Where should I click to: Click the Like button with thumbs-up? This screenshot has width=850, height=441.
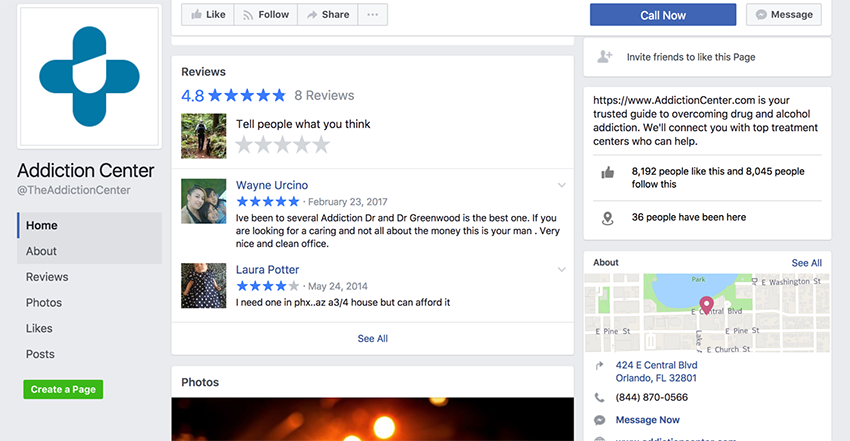click(x=208, y=15)
